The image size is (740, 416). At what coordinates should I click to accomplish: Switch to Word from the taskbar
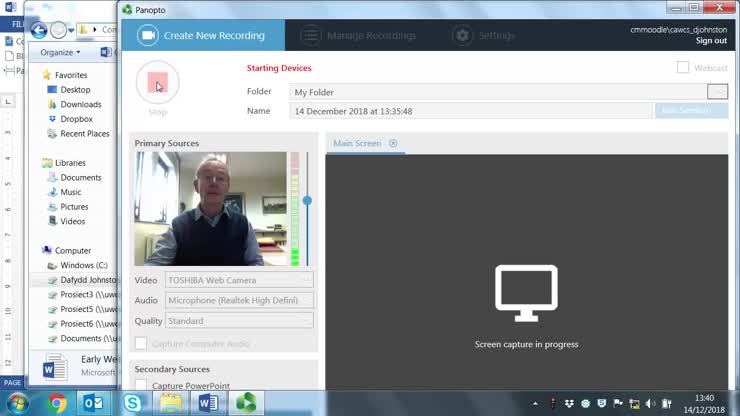click(209, 402)
